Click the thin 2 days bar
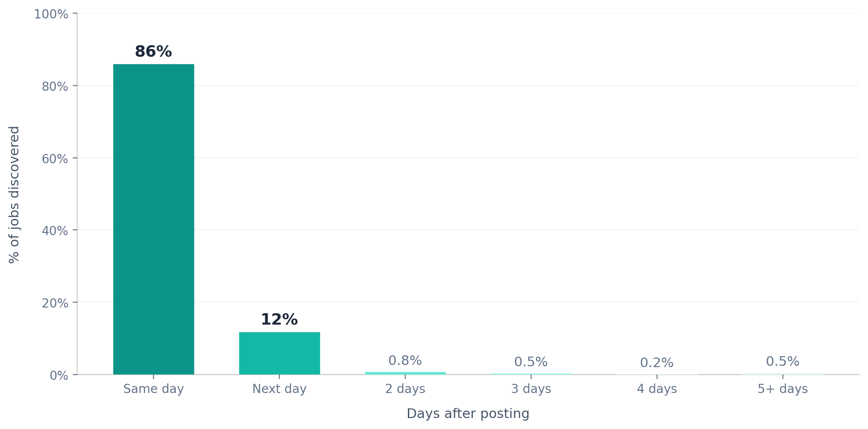 tap(405, 373)
